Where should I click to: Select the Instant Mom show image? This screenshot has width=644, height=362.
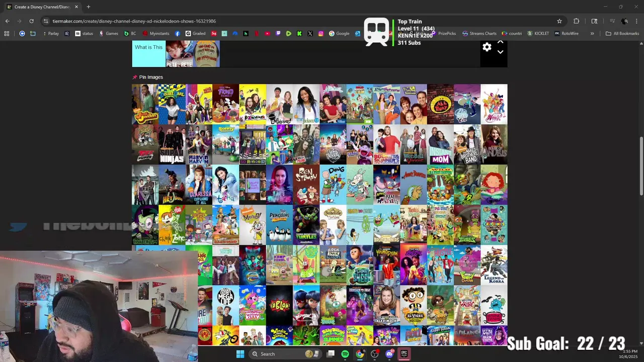coord(440,144)
